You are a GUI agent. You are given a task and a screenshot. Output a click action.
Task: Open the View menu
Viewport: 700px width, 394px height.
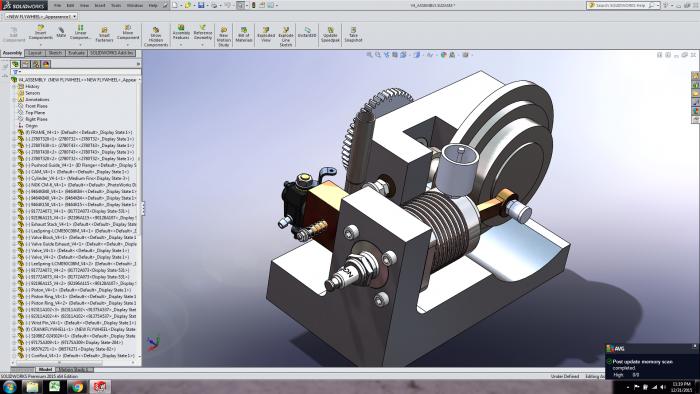pyautogui.click(x=84, y=5)
